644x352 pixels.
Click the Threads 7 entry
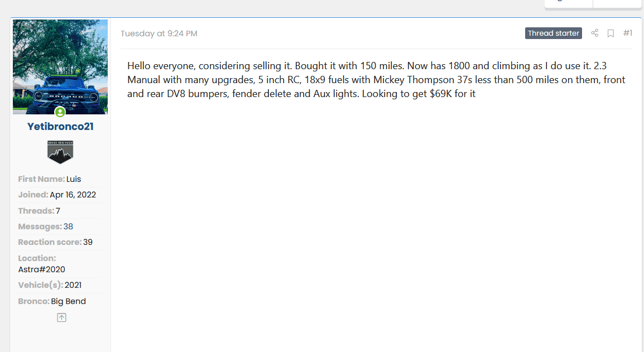(x=39, y=211)
